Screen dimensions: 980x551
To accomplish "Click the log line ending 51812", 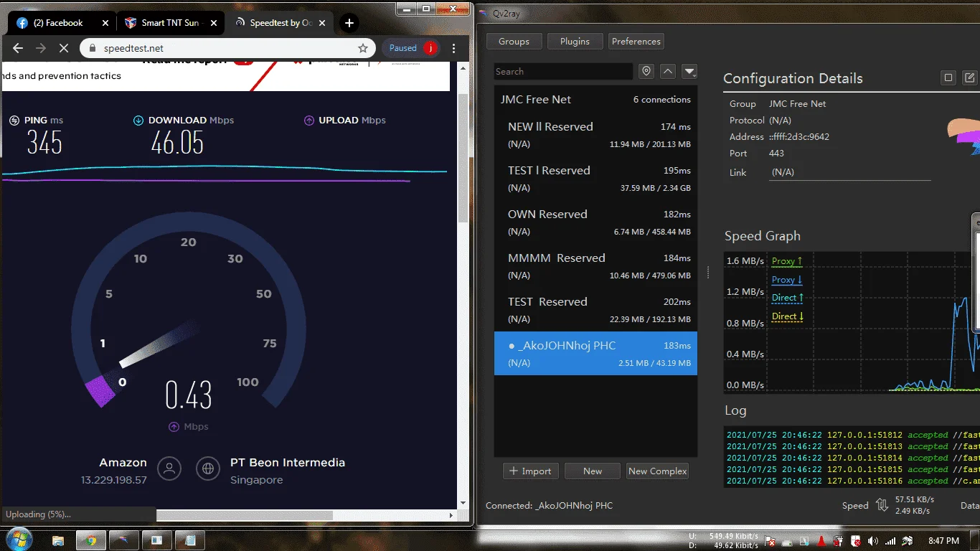I will [x=853, y=435].
